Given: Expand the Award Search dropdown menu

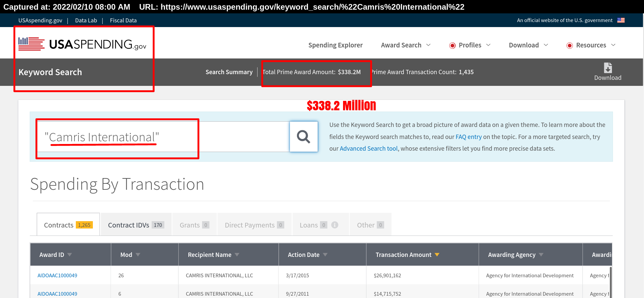Looking at the screenshot, I should pos(406,45).
